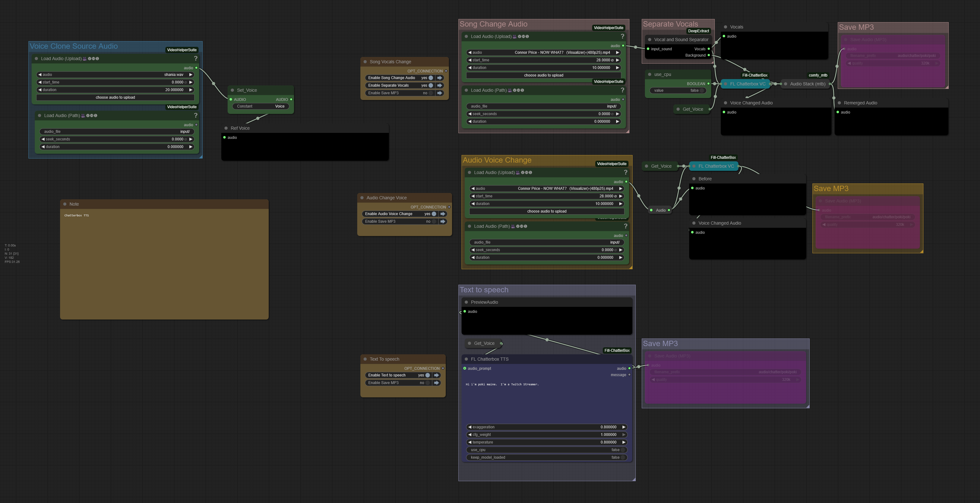Collapse the Ref Voice node via its title dot
Viewport: 980px width, 503px height.
pyautogui.click(x=226, y=128)
